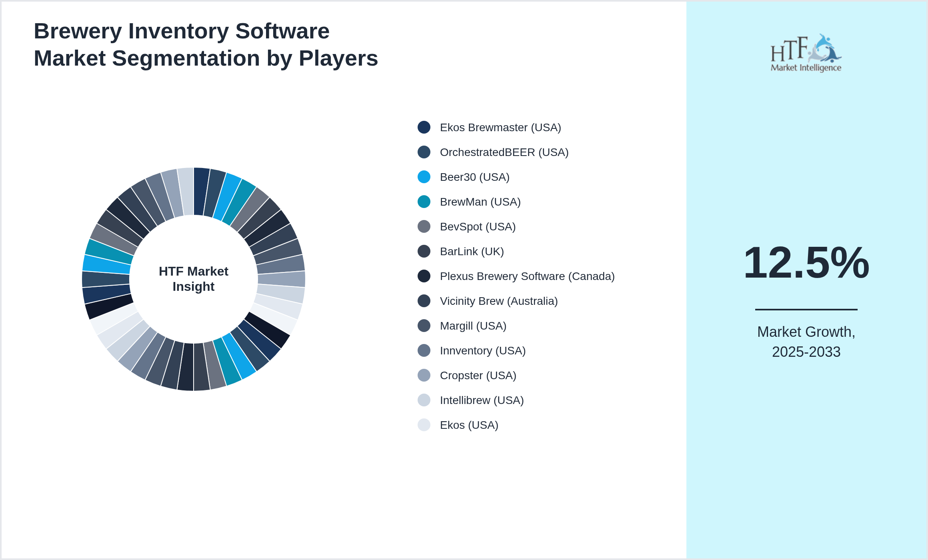Viewport: 928px width, 560px height.
Task: Click the Beer30 (USA) legend color dot
Action: [424, 177]
